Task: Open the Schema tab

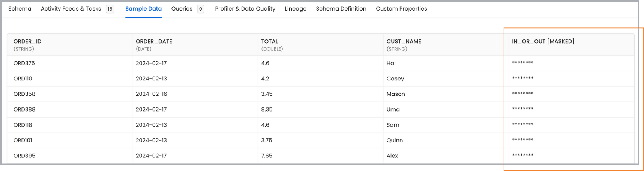Action: (20, 9)
